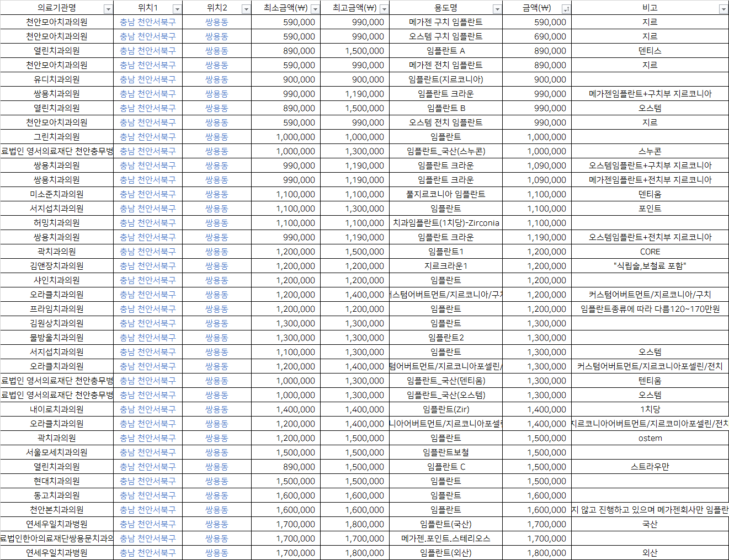This screenshot has width=729, height=560.
Task: Click 충남 천안서북구 in the 현대치과의원 row
Action: 148,481
